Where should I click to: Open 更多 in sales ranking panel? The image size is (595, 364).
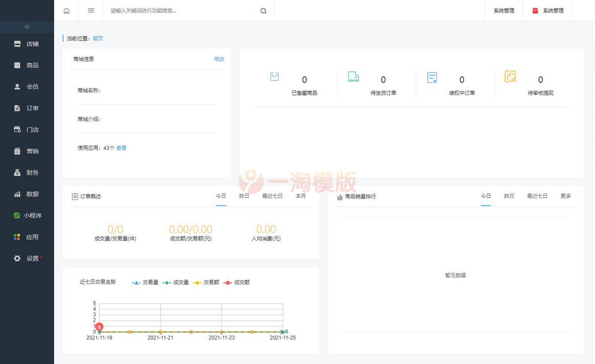pyautogui.click(x=566, y=196)
